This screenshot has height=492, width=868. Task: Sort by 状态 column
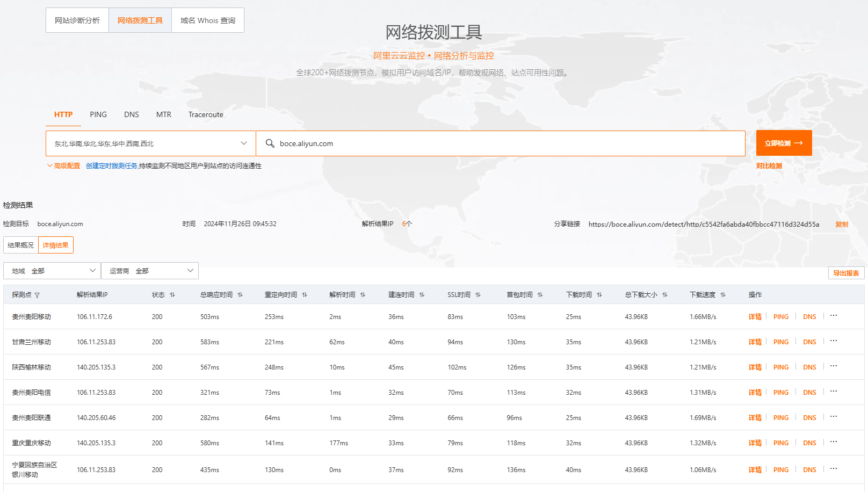[172, 295]
